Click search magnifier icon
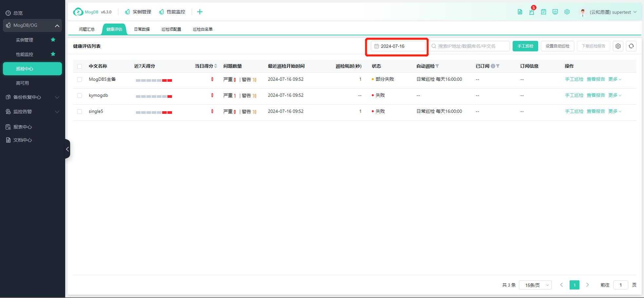 click(434, 46)
